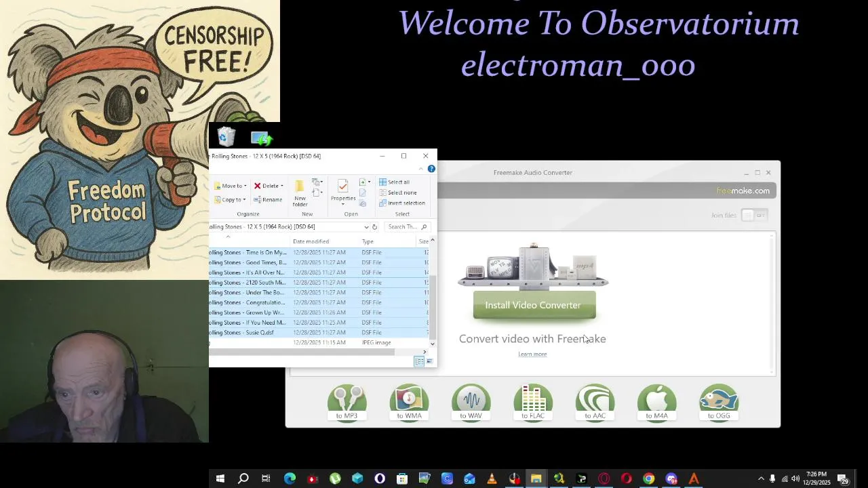Open File Explorer taskbar icon
Screen dimensions: 868x488
536,479
